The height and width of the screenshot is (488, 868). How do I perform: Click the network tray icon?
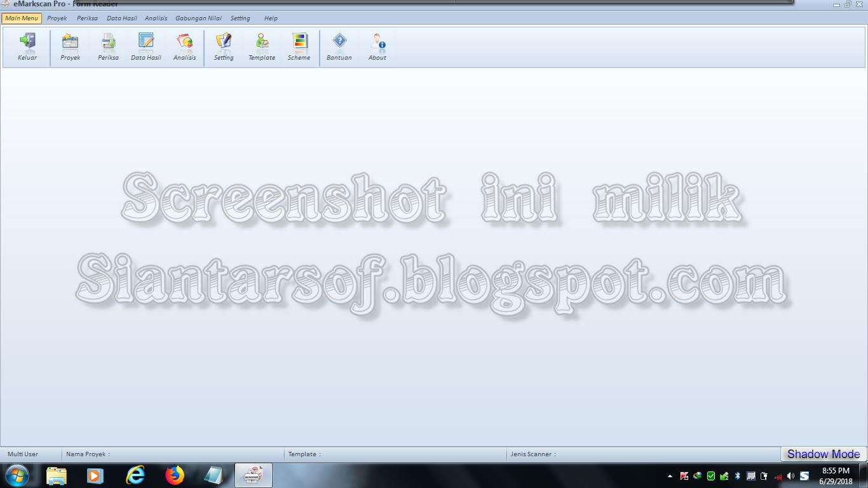coord(778,477)
